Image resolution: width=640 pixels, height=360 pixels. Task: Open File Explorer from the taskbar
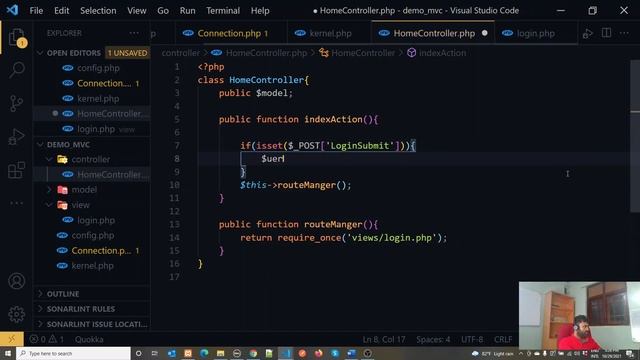(220, 353)
